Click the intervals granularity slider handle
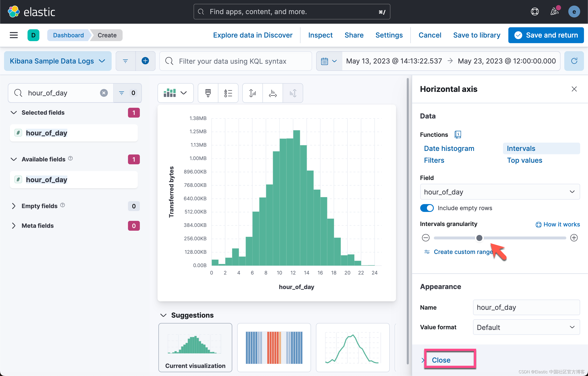Screen dimensions: 588x376 [x=479, y=238]
